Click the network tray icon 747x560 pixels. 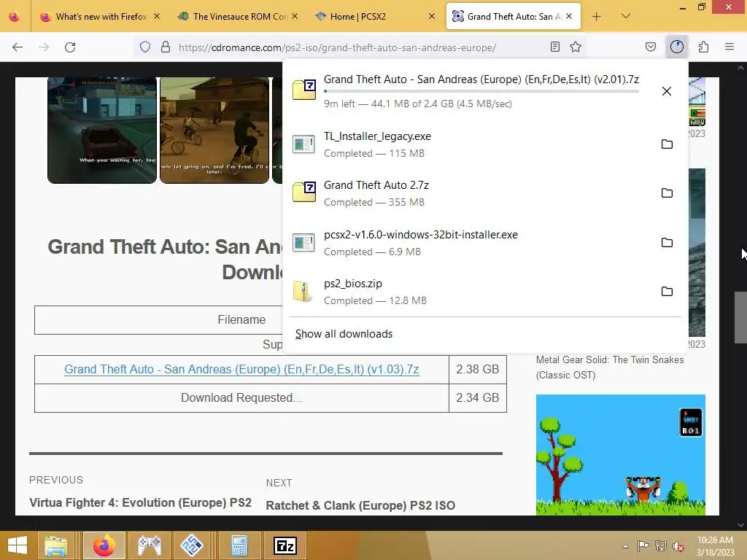[660, 546]
